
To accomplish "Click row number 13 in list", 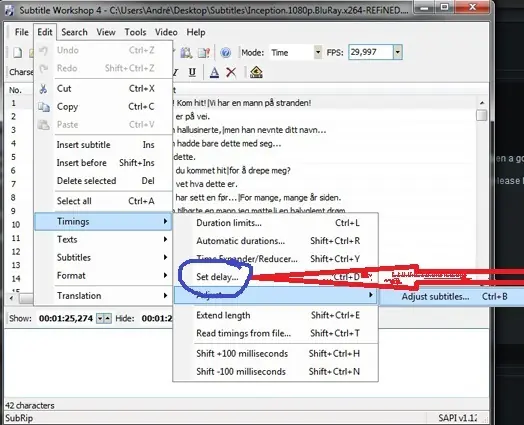I will coord(16,265).
